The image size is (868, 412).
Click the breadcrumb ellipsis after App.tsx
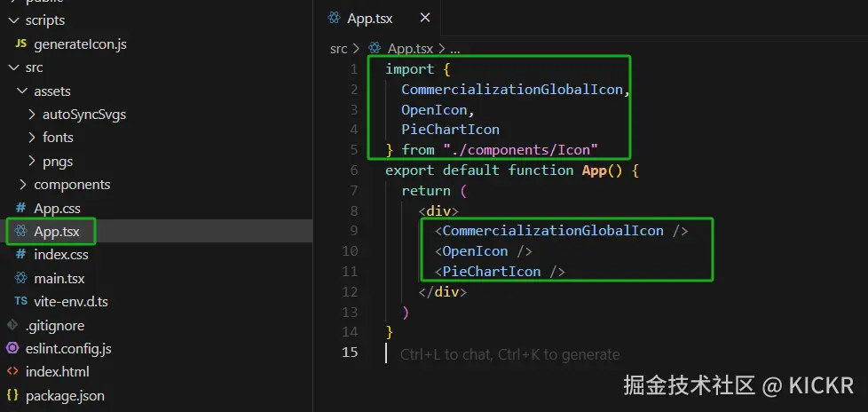(x=455, y=49)
